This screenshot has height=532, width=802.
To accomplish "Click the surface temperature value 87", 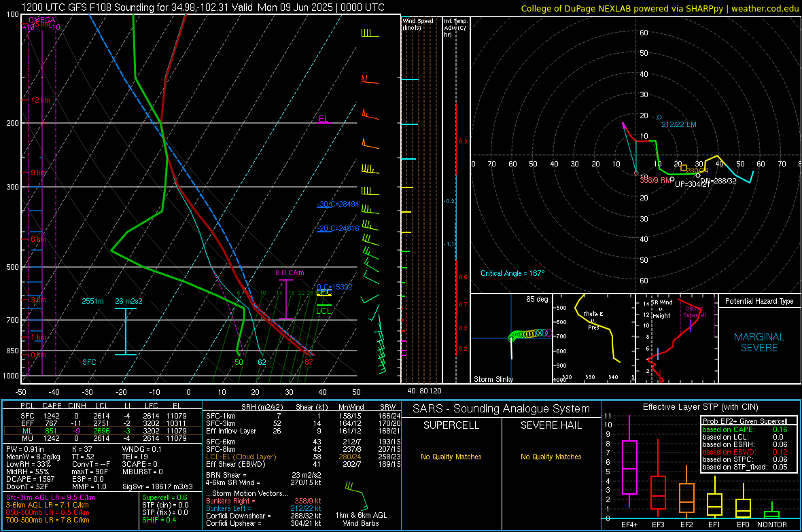I will pyautogui.click(x=309, y=362).
